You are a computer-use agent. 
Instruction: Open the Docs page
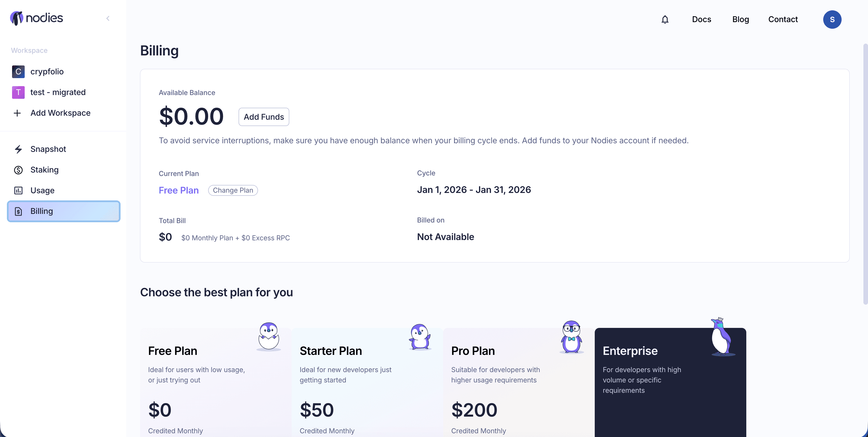pyautogui.click(x=701, y=20)
